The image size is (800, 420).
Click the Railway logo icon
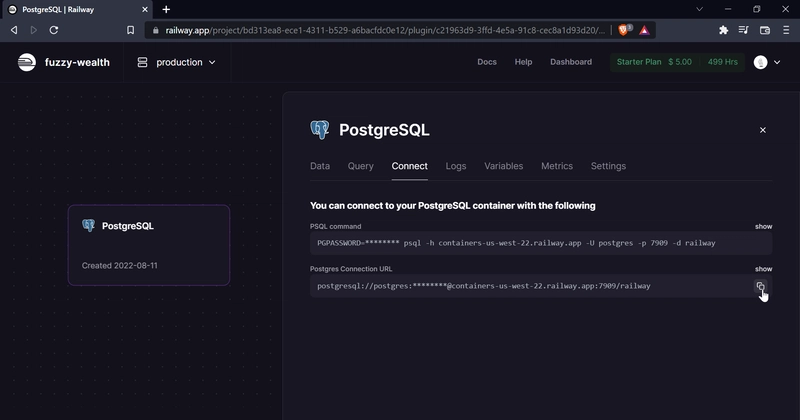click(x=27, y=62)
